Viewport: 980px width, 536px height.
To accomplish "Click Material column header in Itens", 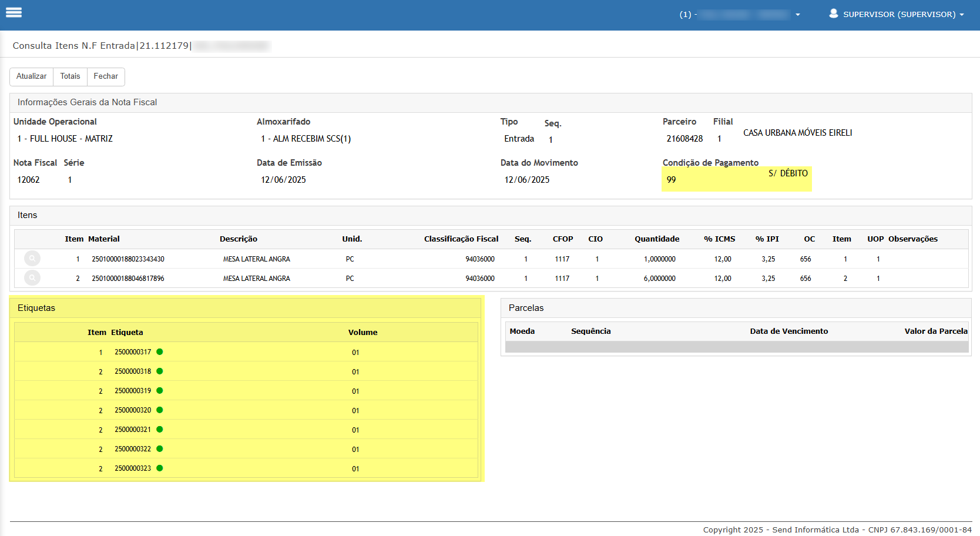I will (x=104, y=239).
